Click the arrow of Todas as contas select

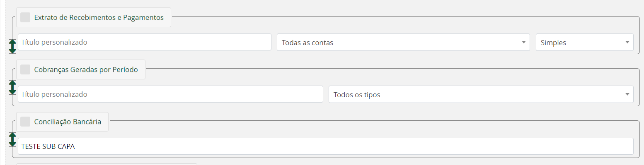point(523,42)
